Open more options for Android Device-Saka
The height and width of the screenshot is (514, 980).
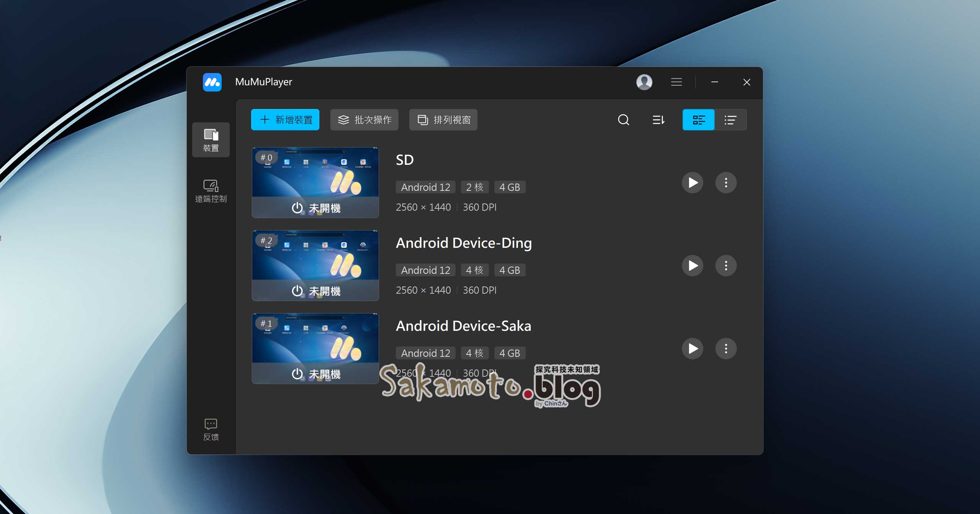tap(726, 348)
